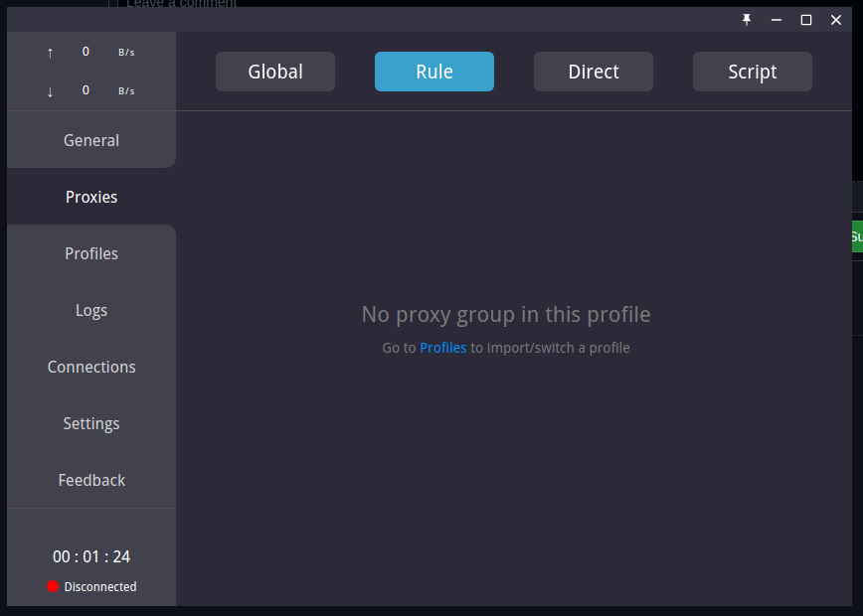Viewport: 863px width, 616px height.
Task: Click the connection timer showing 00:01:24
Action: pyautogui.click(x=90, y=556)
